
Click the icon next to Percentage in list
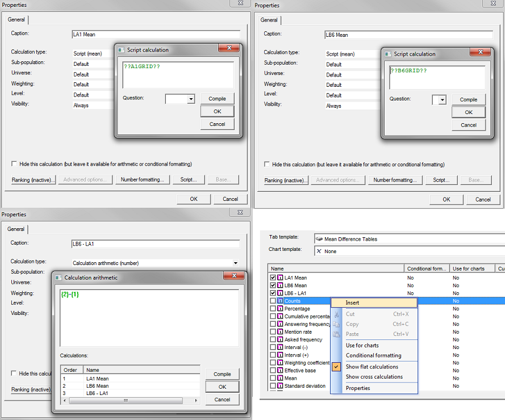(280, 309)
